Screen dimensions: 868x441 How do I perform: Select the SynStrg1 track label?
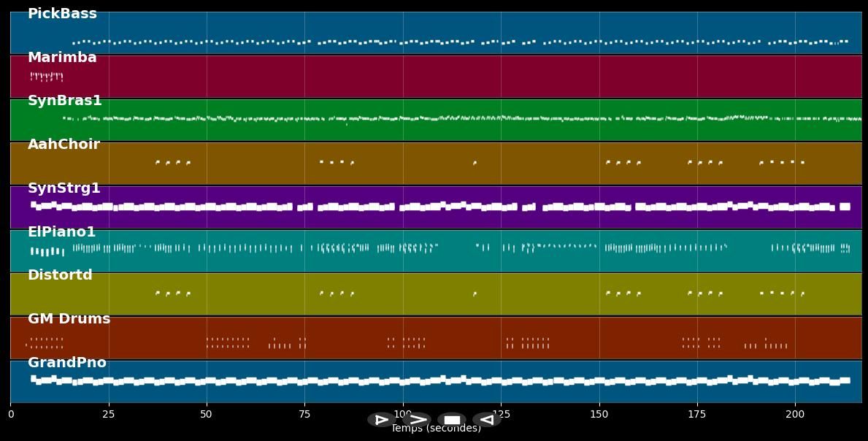tap(64, 188)
